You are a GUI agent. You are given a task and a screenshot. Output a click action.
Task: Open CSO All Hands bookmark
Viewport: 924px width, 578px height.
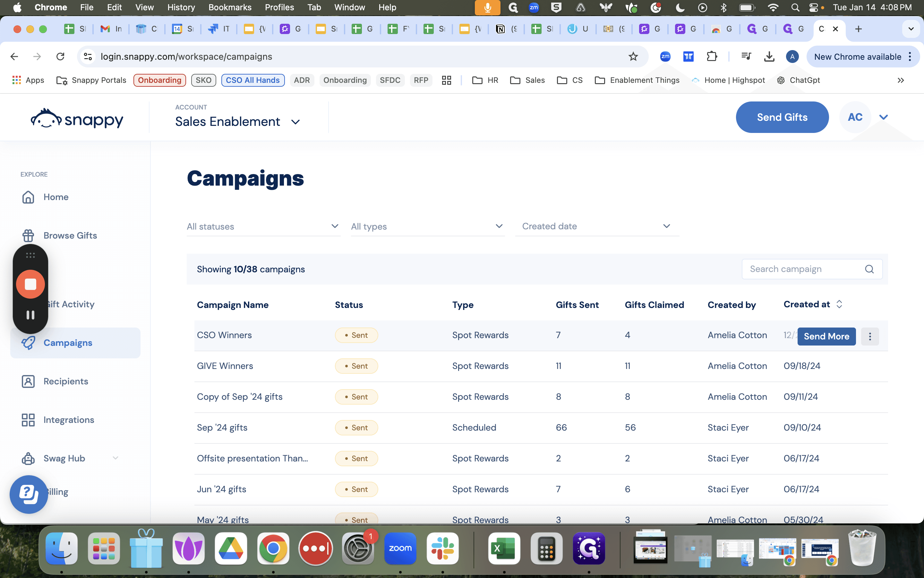pyautogui.click(x=253, y=80)
